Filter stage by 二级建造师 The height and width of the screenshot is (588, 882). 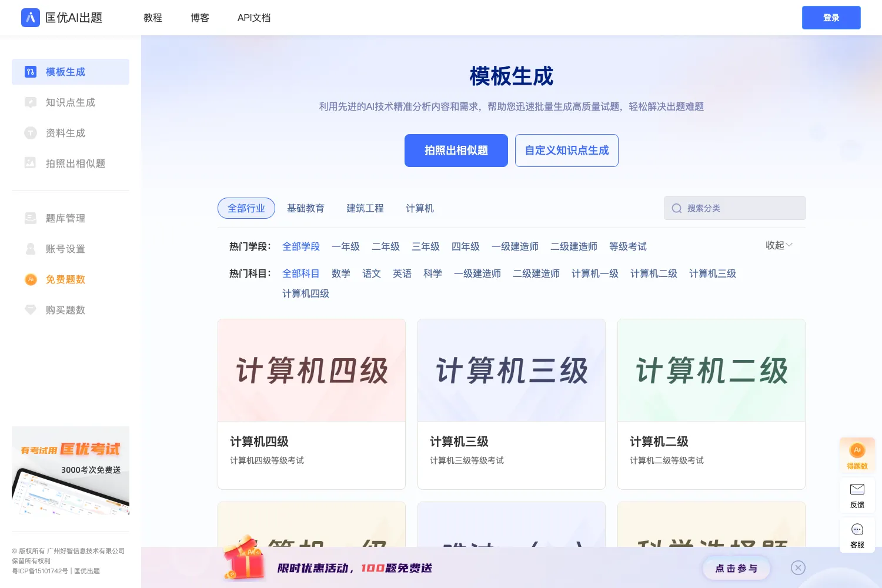click(x=574, y=246)
